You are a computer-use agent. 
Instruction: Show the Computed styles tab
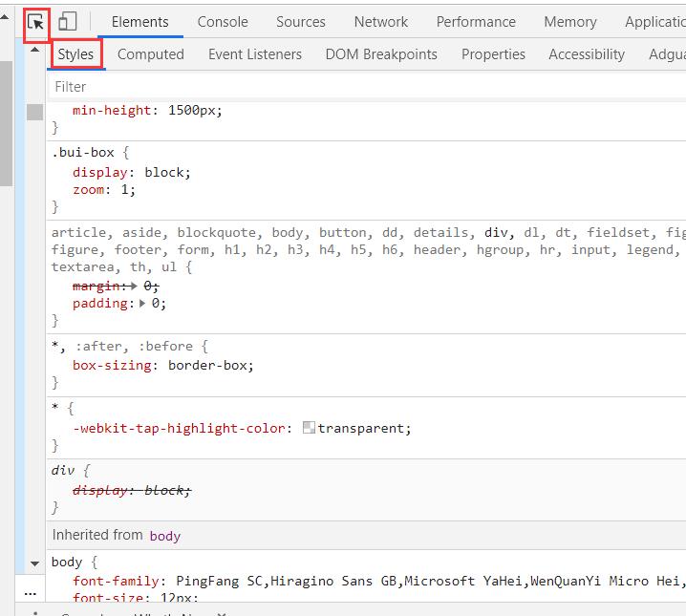click(150, 54)
